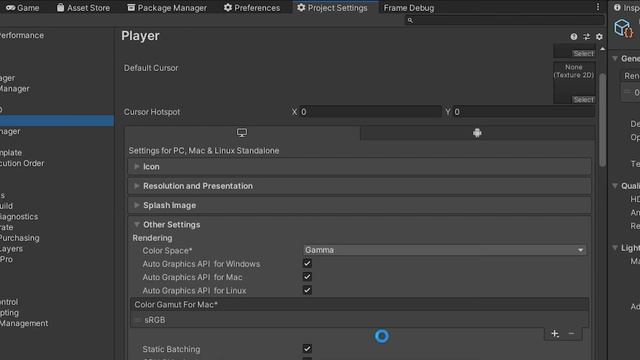Select the highlighted Player category row

(x=57, y=120)
